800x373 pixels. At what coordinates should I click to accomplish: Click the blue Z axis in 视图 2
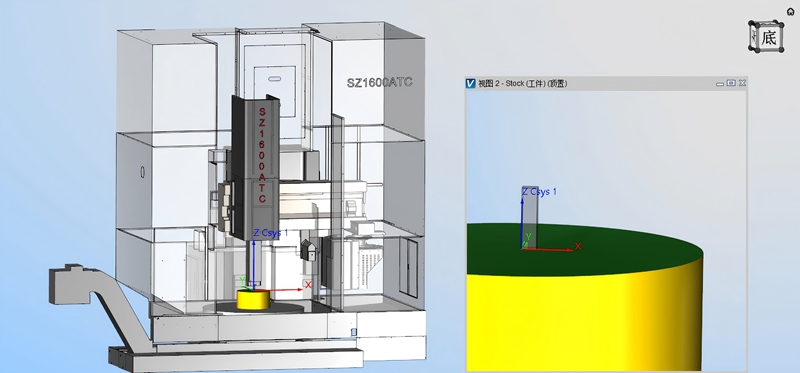(x=522, y=223)
